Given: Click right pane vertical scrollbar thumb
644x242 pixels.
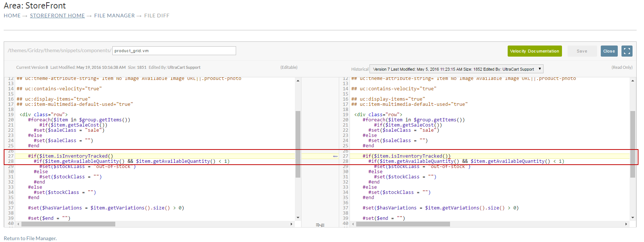Looking at the screenshot, I should tap(633, 144).
